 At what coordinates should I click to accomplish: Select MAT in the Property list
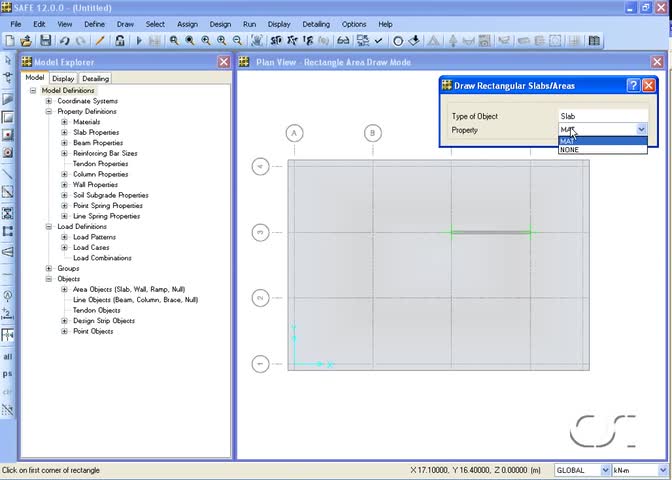(603, 141)
